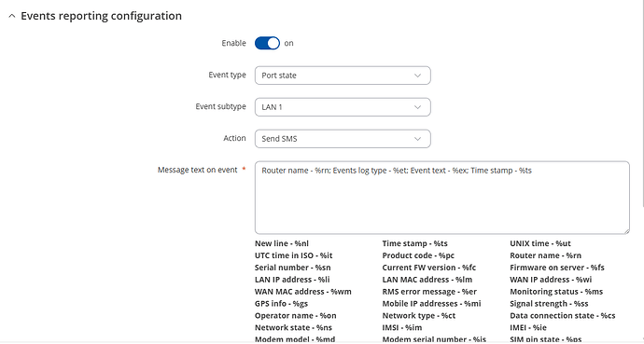Image resolution: width=644 pixels, height=344 pixels.
Task: Click the Event subtype chevron arrow
Action: 418,107
